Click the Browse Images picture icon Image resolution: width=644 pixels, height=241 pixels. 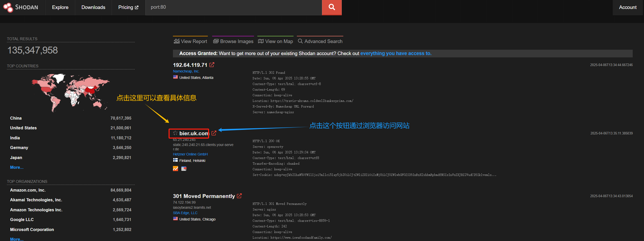216,41
